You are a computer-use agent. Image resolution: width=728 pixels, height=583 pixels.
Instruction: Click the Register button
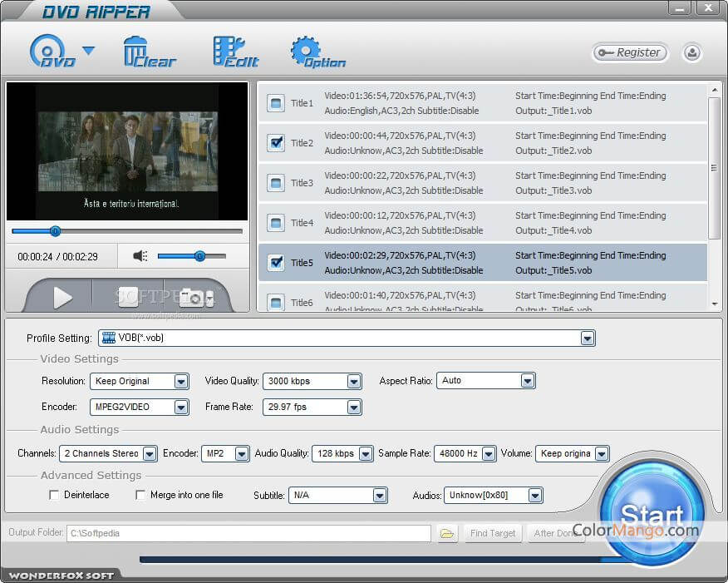[x=630, y=52]
